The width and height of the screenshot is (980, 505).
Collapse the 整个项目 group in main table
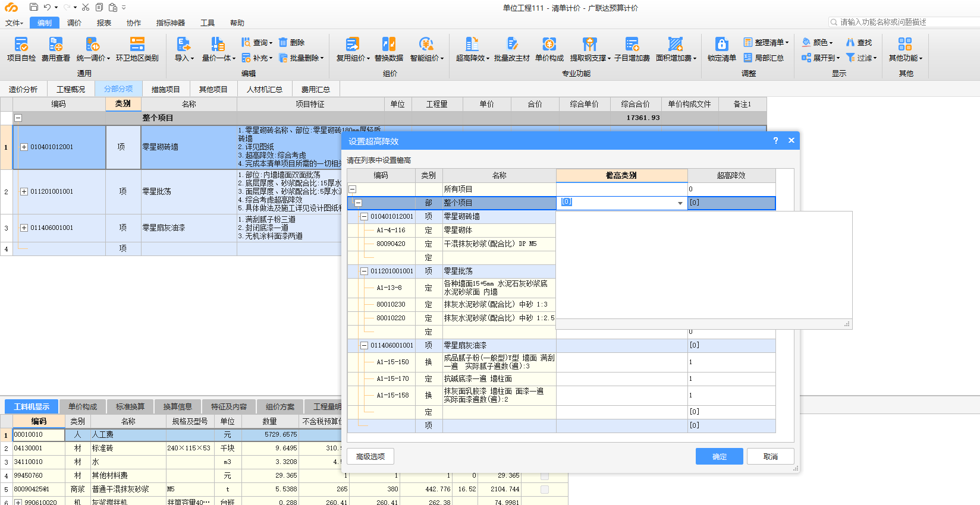coord(18,118)
